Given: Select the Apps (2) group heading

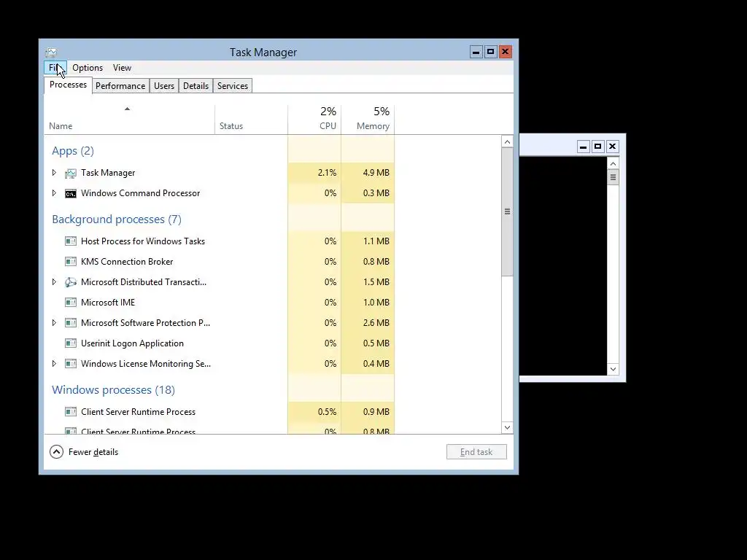Looking at the screenshot, I should tap(73, 151).
